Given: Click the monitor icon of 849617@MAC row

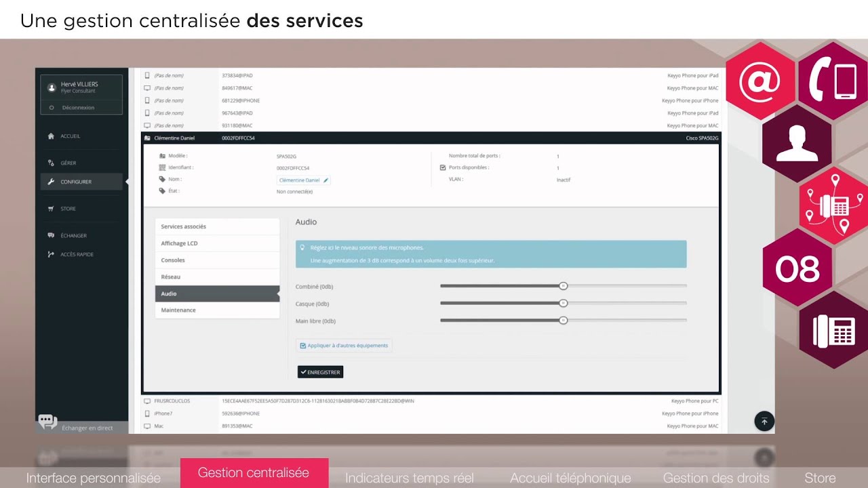Looking at the screenshot, I should point(147,88).
